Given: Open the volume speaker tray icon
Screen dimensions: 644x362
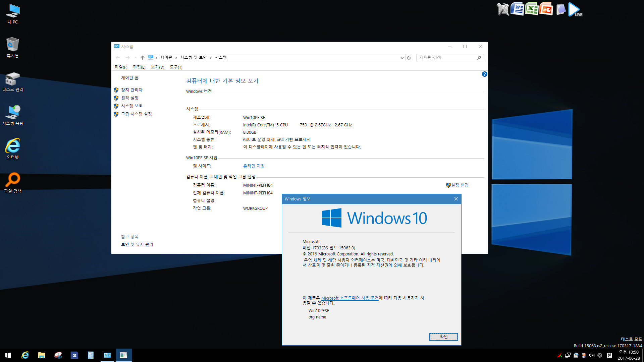Looking at the screenshot, I should click(592, 356).
